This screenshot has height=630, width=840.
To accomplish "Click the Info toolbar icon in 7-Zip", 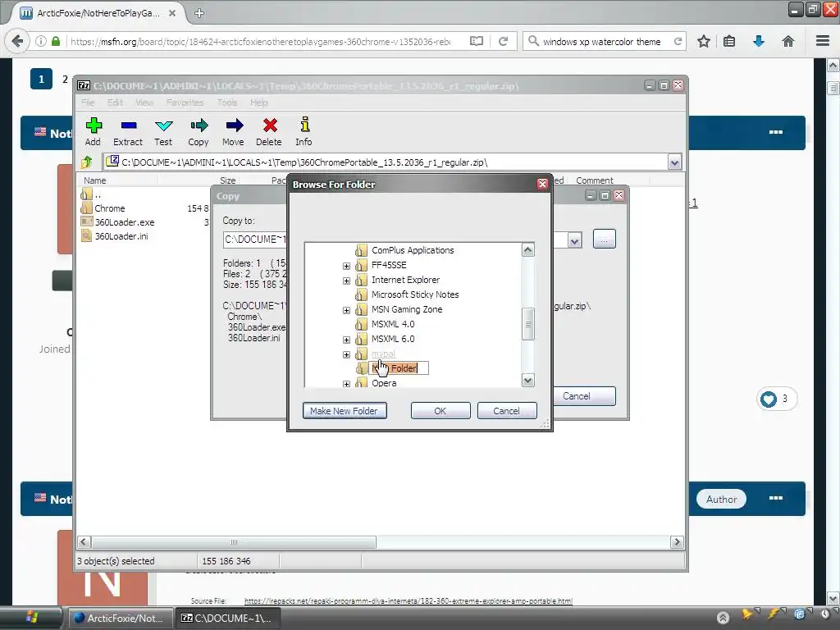I will click(304, 125).
